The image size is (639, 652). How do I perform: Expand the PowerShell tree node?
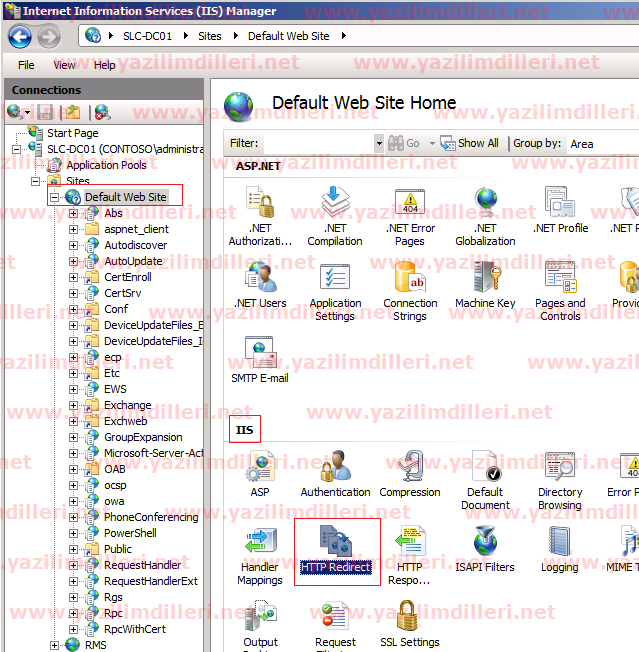[x=74, y=533]
